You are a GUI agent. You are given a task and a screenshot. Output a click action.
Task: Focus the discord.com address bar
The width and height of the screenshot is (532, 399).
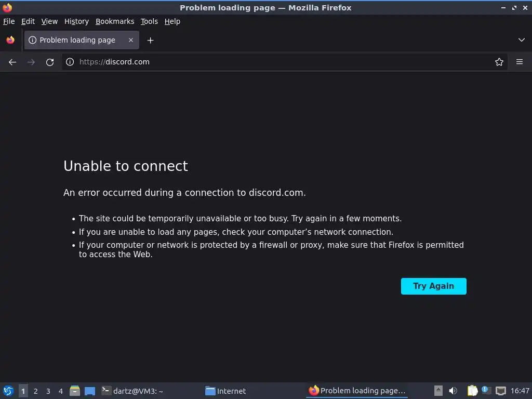(284, 62)
